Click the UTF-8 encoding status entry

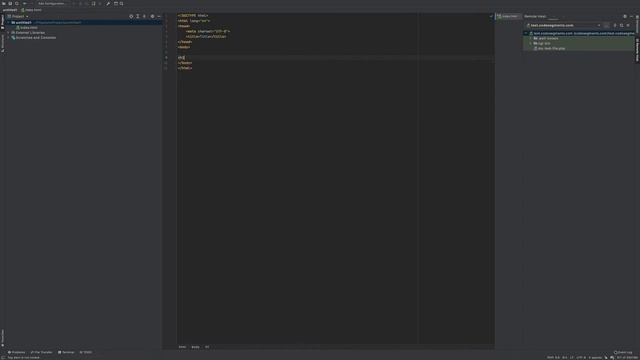point(581,358)
